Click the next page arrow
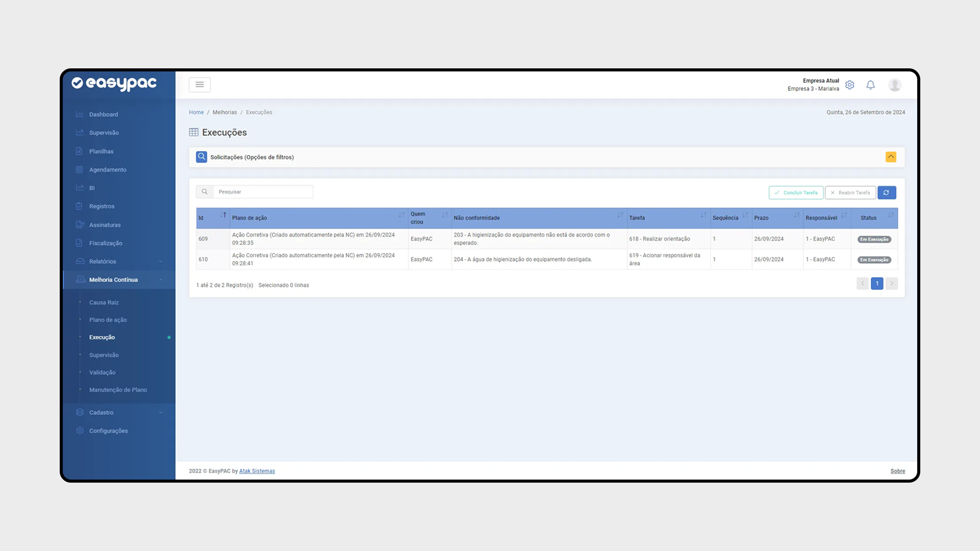The height and width of the screenshot is (551, 980). point(892,284)
